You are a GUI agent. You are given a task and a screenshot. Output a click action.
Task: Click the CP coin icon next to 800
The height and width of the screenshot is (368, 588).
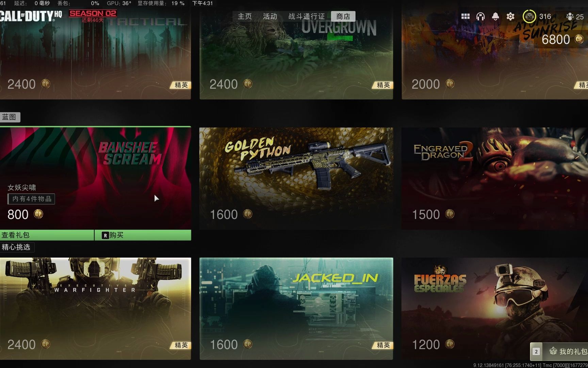point(38,214)
